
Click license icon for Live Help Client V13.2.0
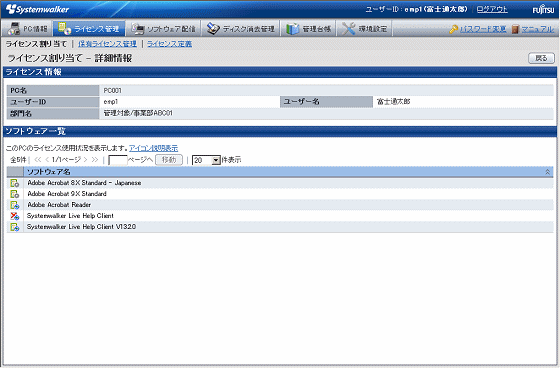pyautogui.click(x=15, y=227)
